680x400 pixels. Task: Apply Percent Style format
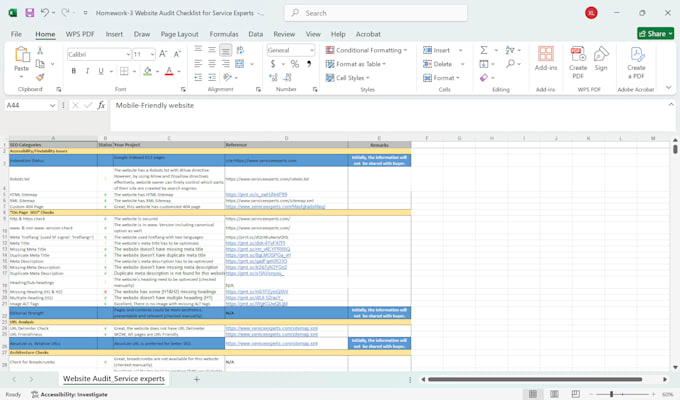pos(295,64)
